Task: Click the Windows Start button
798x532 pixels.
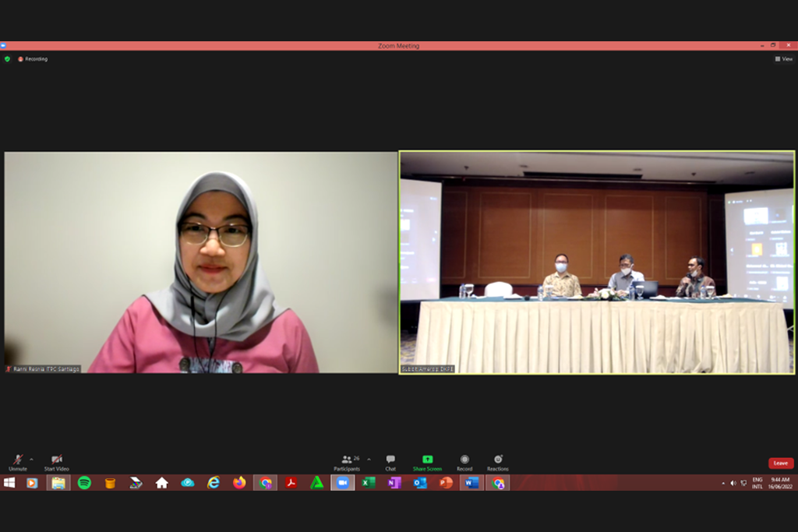Action: [9, 483]
